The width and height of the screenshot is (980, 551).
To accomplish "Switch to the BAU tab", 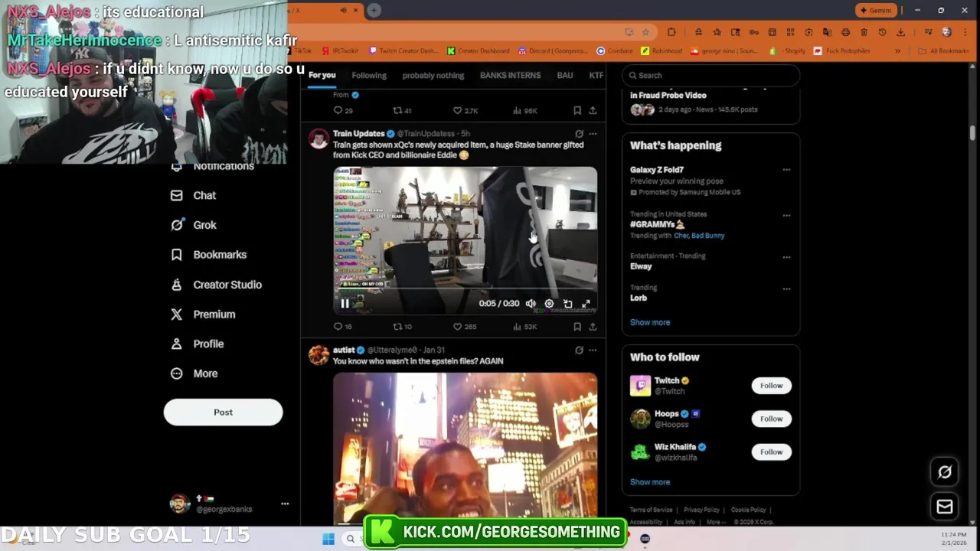I will coord(565,76).
